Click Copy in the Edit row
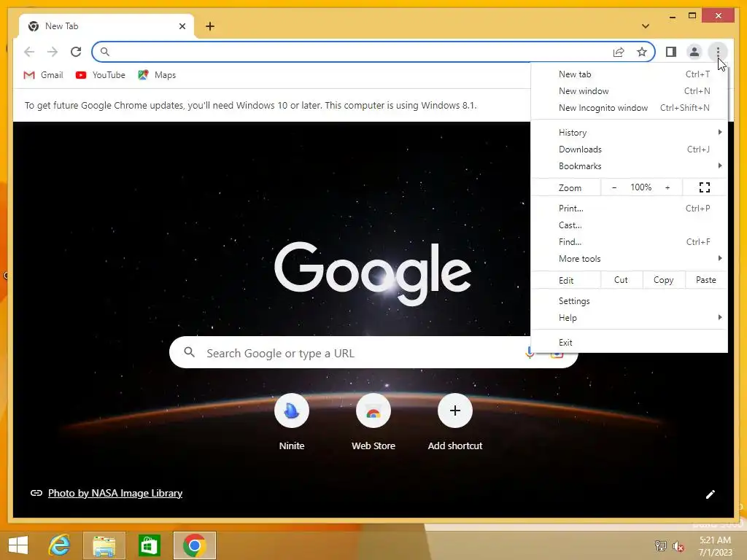 (664, 280)
